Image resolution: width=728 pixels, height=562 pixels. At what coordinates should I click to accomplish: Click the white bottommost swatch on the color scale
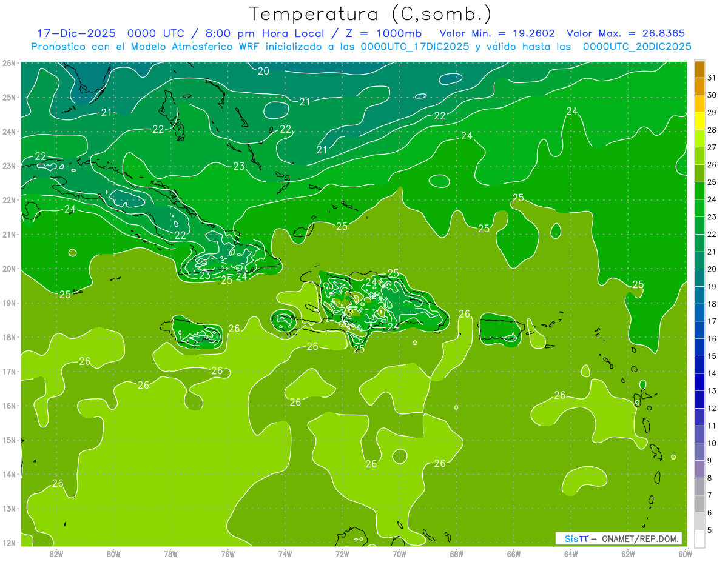(699, 538)
